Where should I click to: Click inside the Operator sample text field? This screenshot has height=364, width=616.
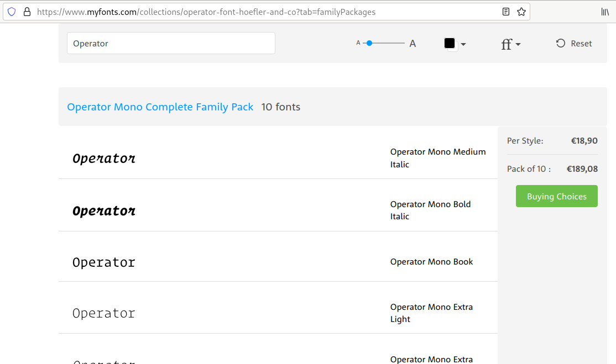[x=171, y=43]
